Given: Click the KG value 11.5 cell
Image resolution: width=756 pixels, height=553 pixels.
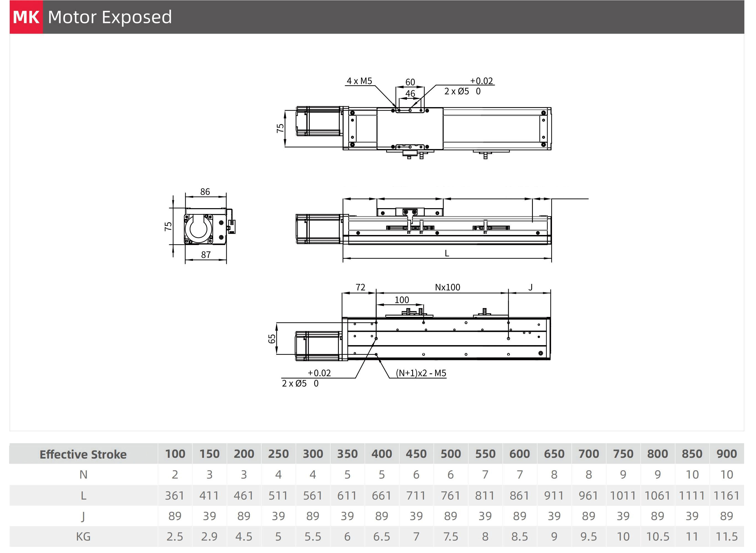Looking at the screenshot, I should point(727,537).
